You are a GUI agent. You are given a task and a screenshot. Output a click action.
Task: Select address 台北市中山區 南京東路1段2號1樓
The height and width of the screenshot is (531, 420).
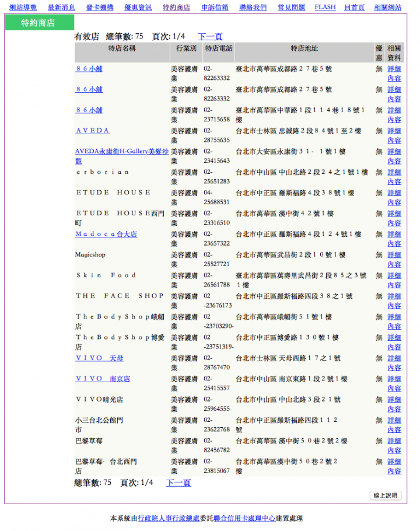(292, 379)
